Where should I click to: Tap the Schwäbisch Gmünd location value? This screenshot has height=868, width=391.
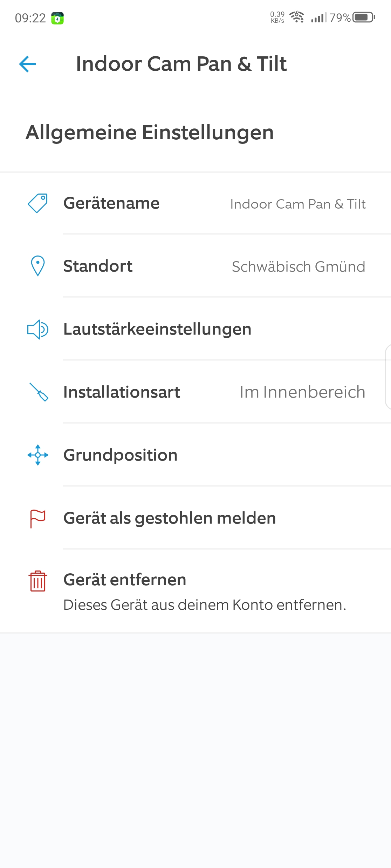(x=299, y=267)
